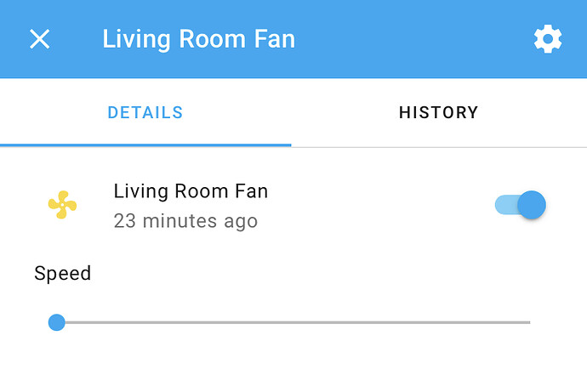Click the Speed slider handle

tap(57, 322)
